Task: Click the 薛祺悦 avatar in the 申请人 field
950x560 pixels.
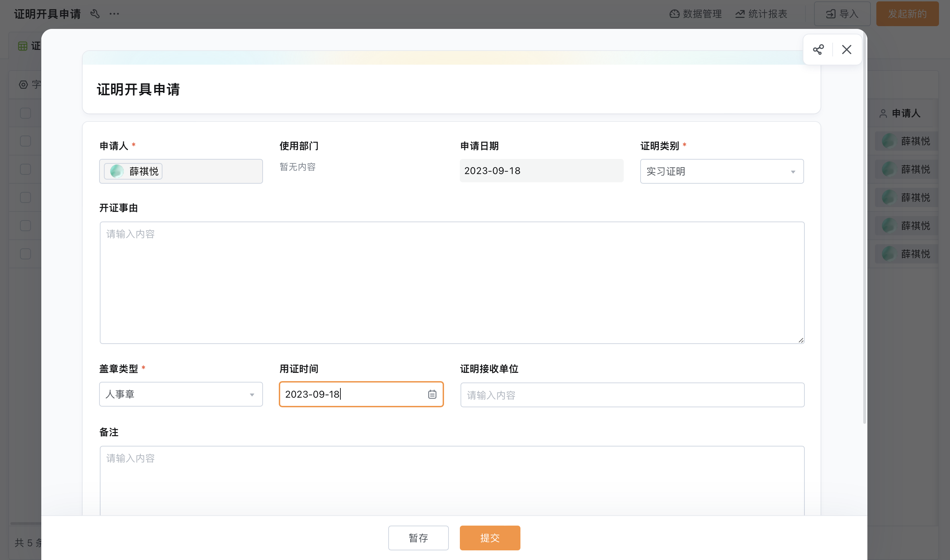Action: 117,171
